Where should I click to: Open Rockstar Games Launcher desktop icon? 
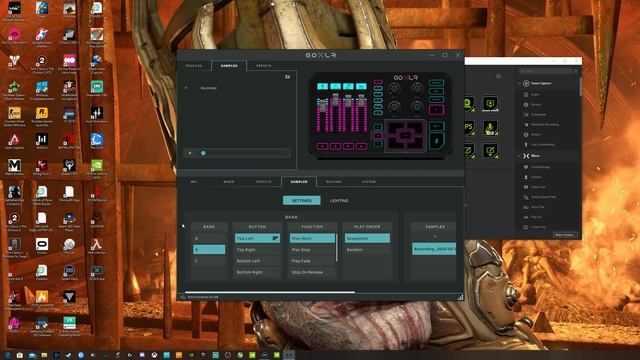tap(41, 116)
